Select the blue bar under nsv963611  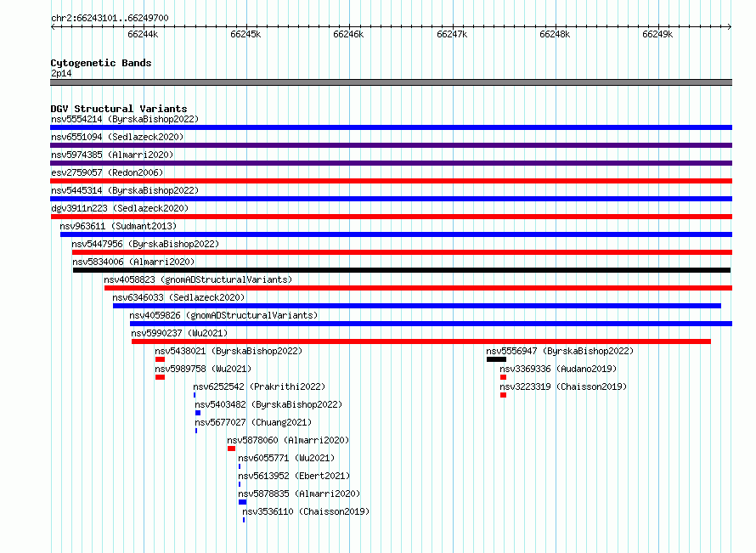coord(397,234)
